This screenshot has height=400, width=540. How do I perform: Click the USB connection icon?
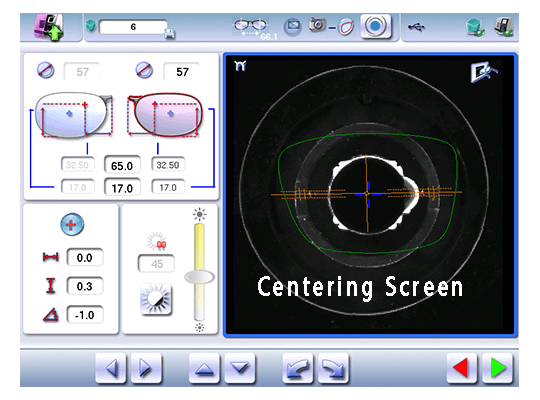click(416, 27)
